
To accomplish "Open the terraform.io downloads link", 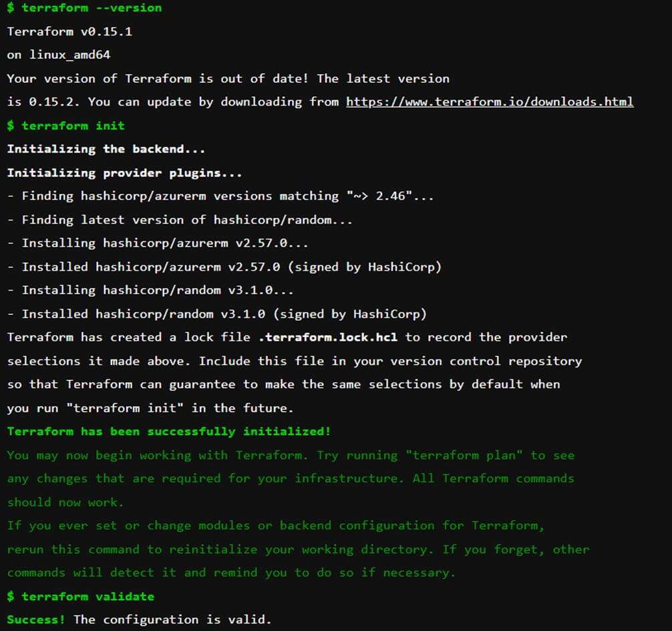I will click(x=489, y=102).
